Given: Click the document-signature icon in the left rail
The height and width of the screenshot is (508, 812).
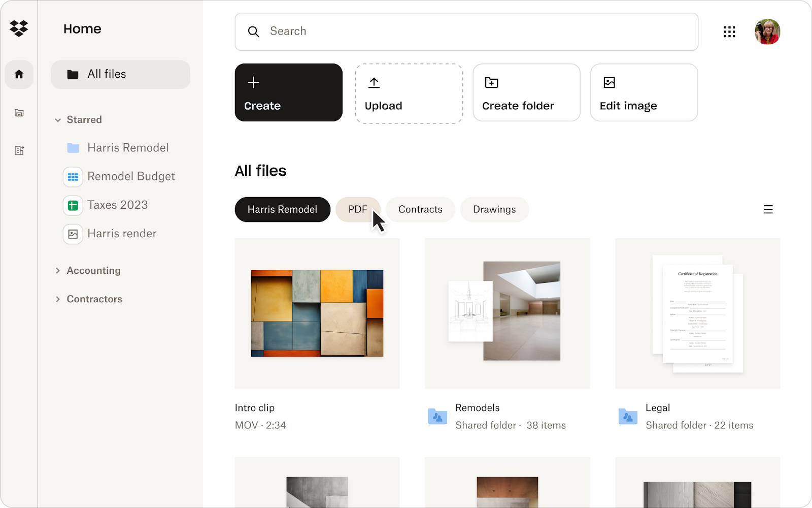Looking at the screenshot, I should click(x=19, y=150).
